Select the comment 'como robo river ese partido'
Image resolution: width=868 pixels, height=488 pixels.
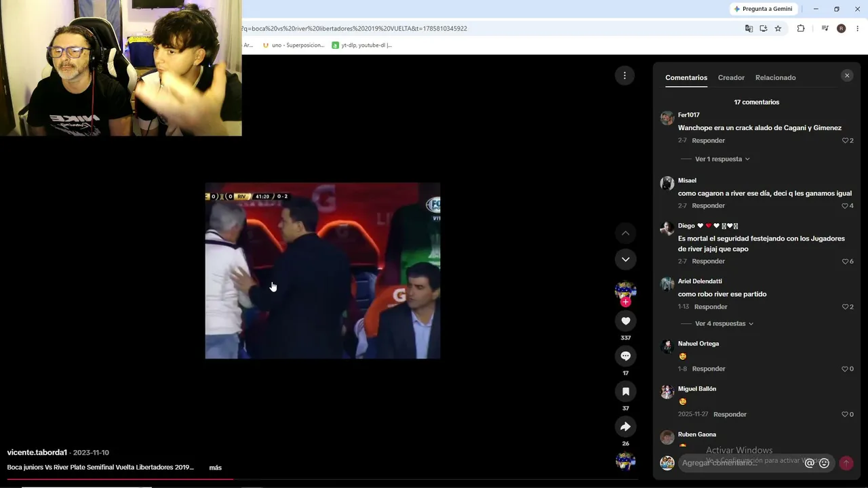click(722, 293)
